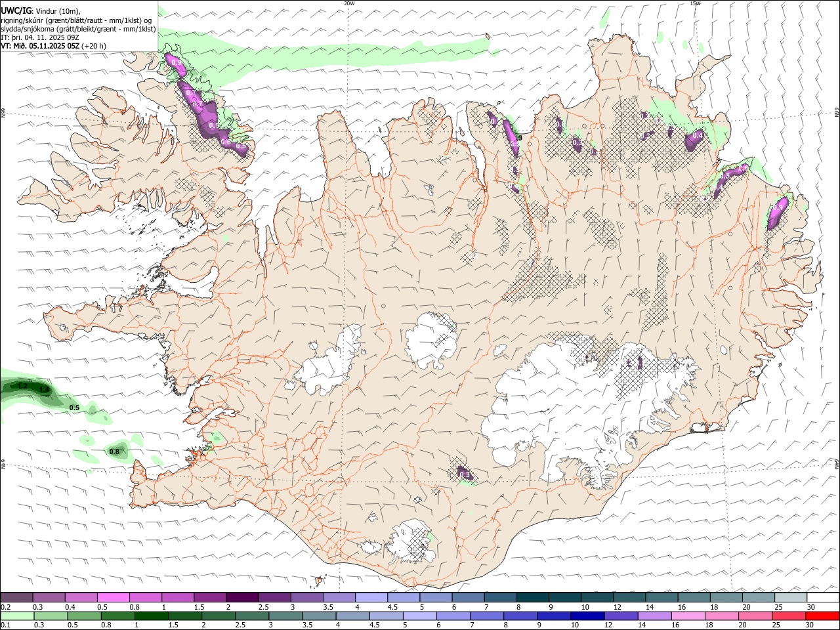Select the dark blue swatch between 10 and 12, lower legend row

586,616
